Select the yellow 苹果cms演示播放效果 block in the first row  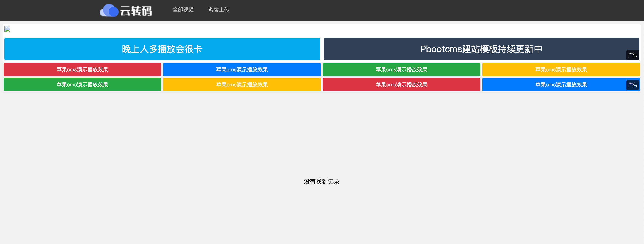click(x=561, y=70)
